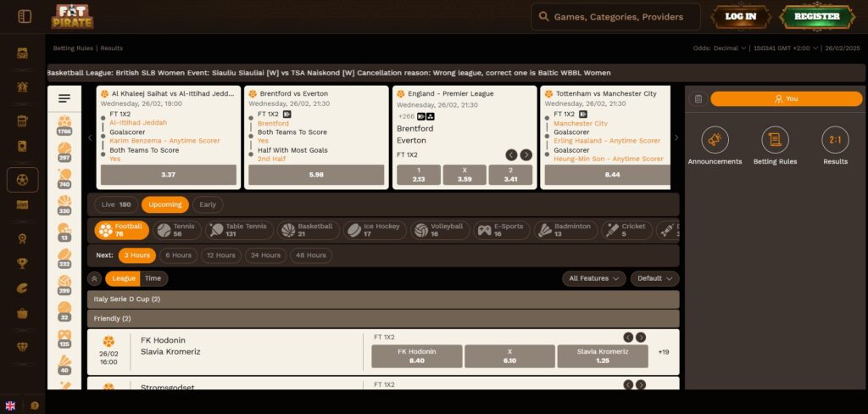The width and height of the screenshot is (868, 414).
Task: Expand the Italy Serie D Cup league
Action: click(383, 299)
